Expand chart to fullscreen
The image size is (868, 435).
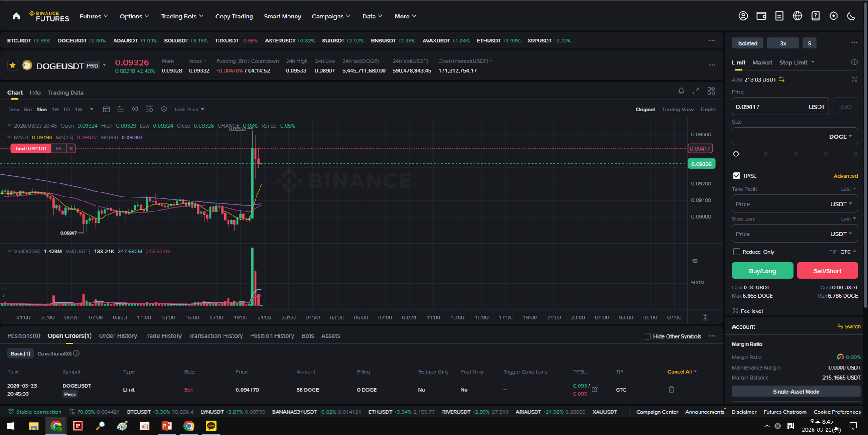(x=696, y=91)
